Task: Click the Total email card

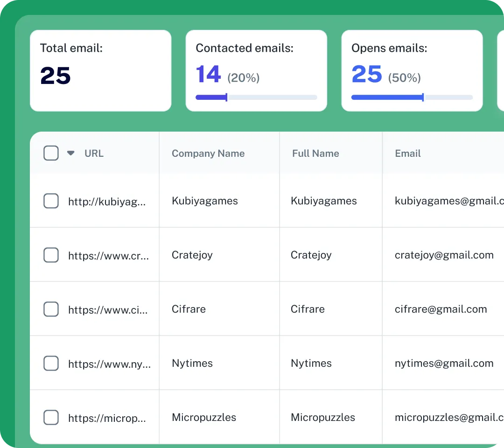Action: [x=100, y=71]
